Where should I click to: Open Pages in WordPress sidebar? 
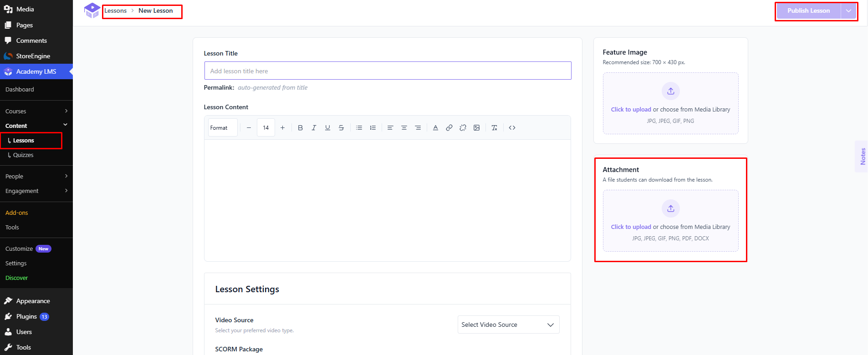[x=36, y=25]
